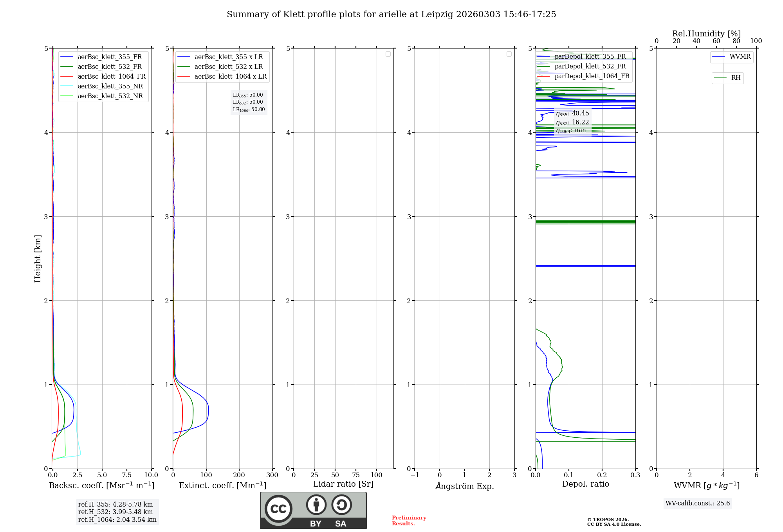Click the red aerBsc_klett_1064_FR legend line

point(67,77)
